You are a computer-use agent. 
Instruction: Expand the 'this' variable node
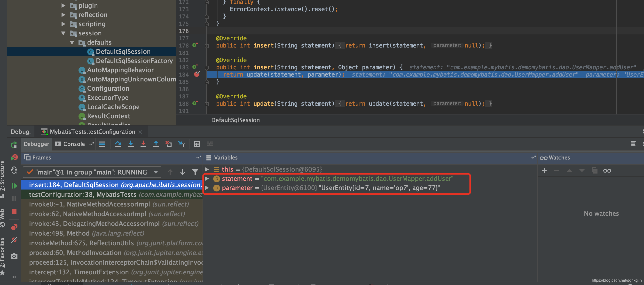pyautogui.click(x=207, y=169)
